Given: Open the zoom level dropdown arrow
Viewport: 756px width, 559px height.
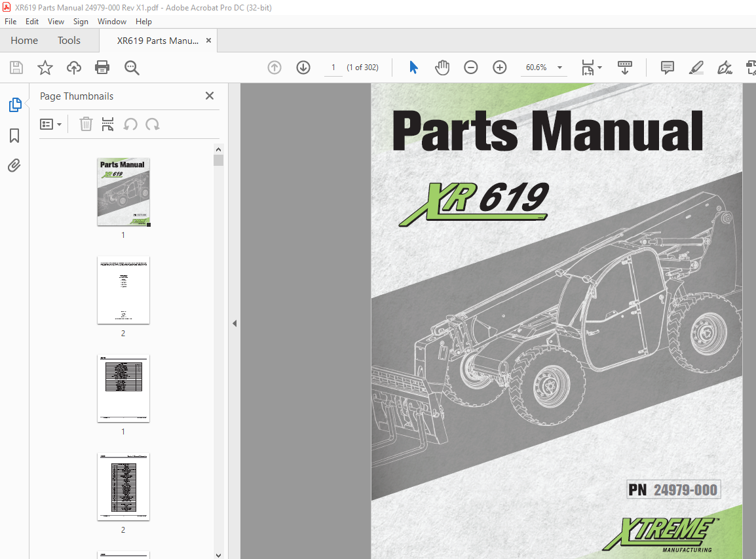Looking at the screenshot, I should coord(559,67).
